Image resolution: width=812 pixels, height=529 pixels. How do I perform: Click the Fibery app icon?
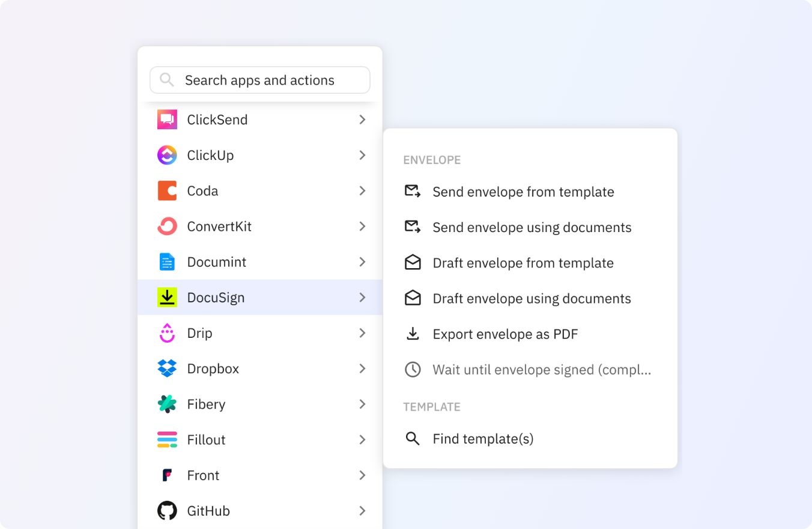pyautogui.click(x=167, y=404)
